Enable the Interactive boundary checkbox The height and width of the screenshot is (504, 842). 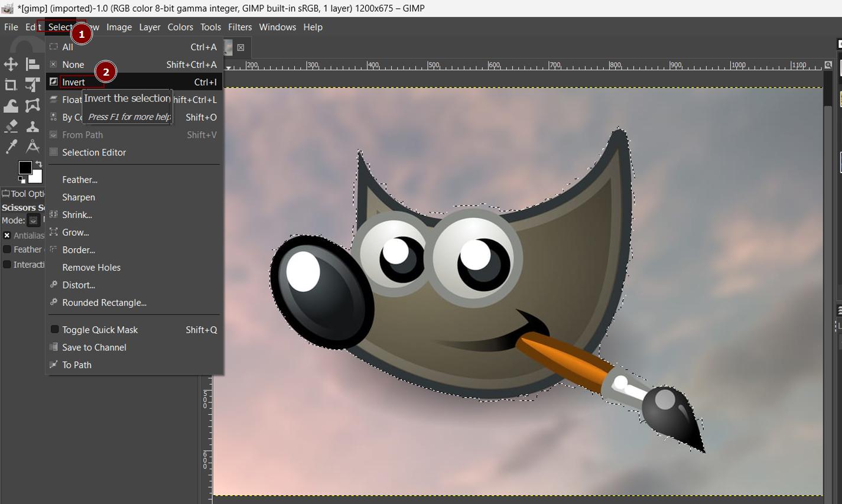(x=7, y=264)
